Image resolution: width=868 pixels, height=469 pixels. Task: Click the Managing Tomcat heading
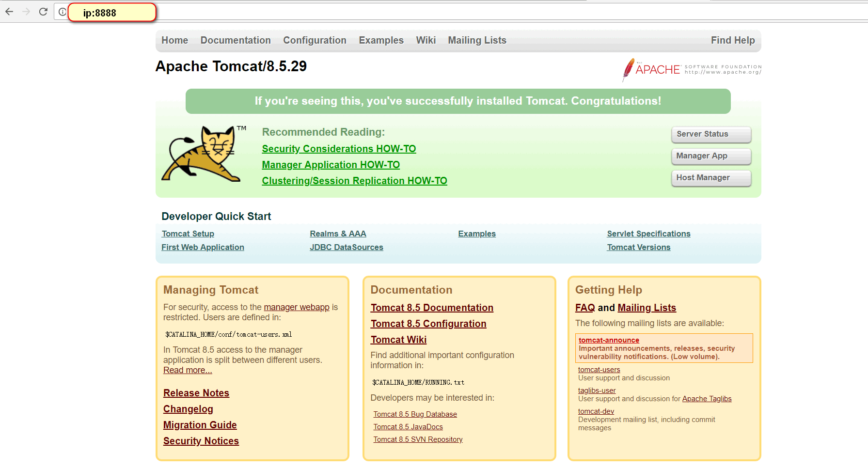click(x=211, y=290)
